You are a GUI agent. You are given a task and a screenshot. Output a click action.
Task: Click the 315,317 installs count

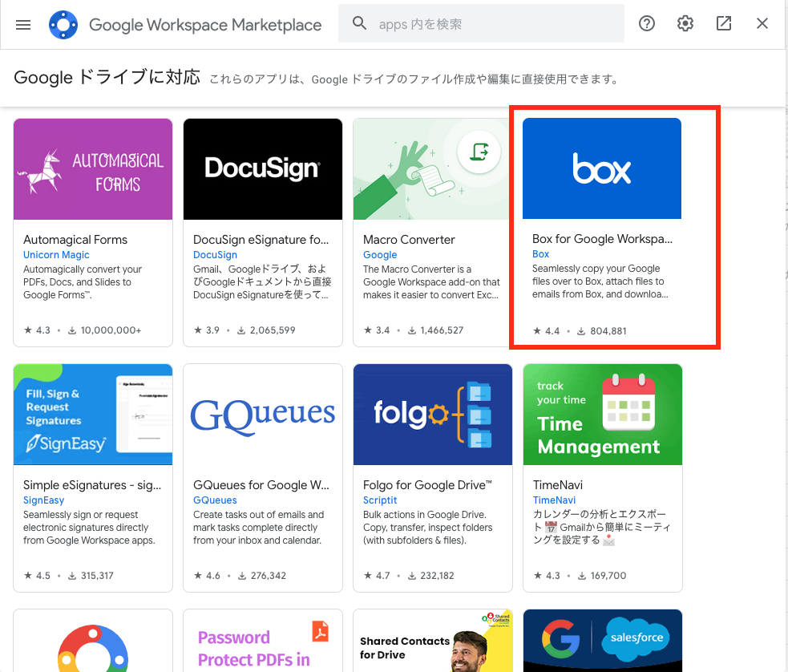(97, 576)
